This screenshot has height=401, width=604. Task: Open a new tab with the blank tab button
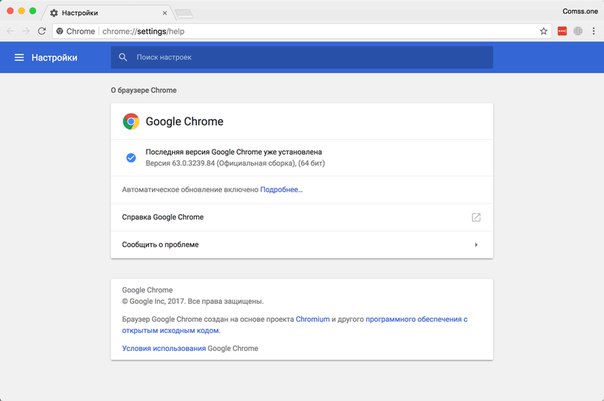(184, 14)
